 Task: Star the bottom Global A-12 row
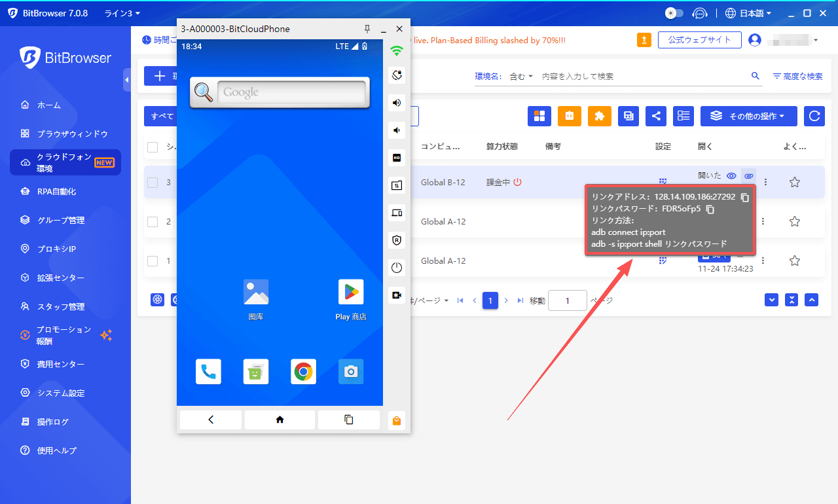(x=795, y=261)
